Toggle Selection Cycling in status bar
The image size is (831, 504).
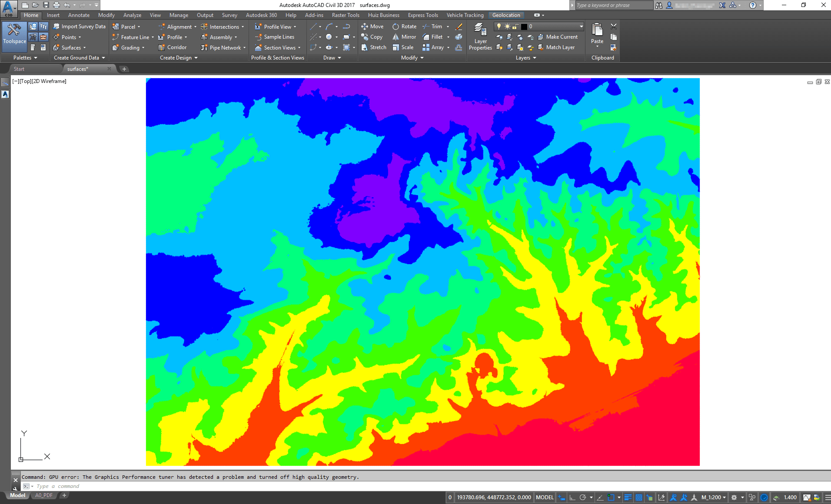(x=649, y=497)
